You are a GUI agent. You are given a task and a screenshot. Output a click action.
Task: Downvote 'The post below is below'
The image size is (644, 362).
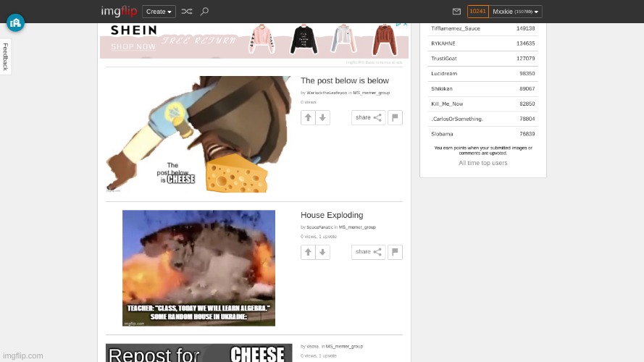[323, 118]
